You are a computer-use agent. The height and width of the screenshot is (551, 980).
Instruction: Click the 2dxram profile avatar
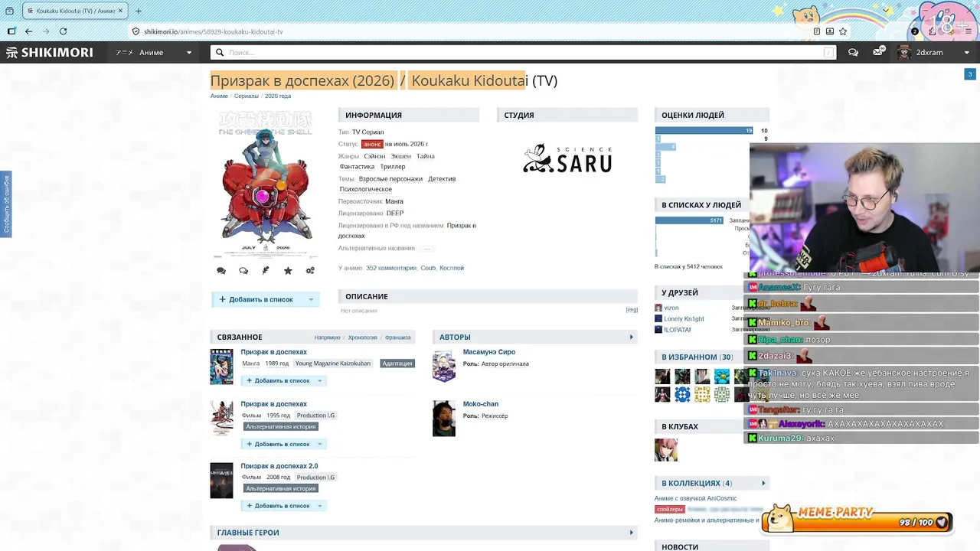coord(904,53)
